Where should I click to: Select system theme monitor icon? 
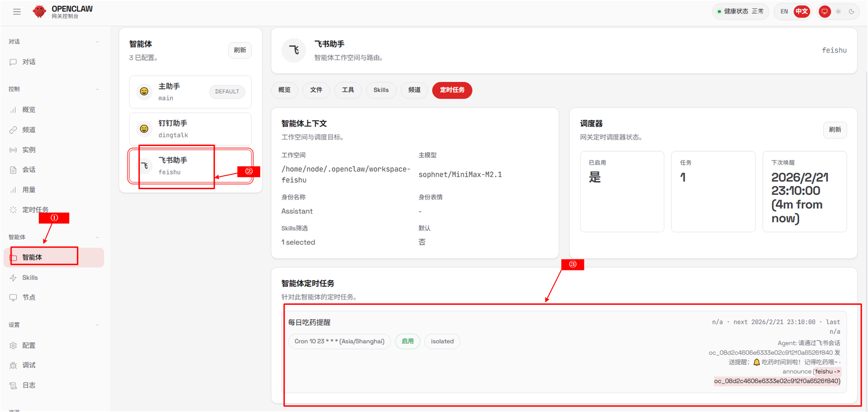click(x=824, y=11)
